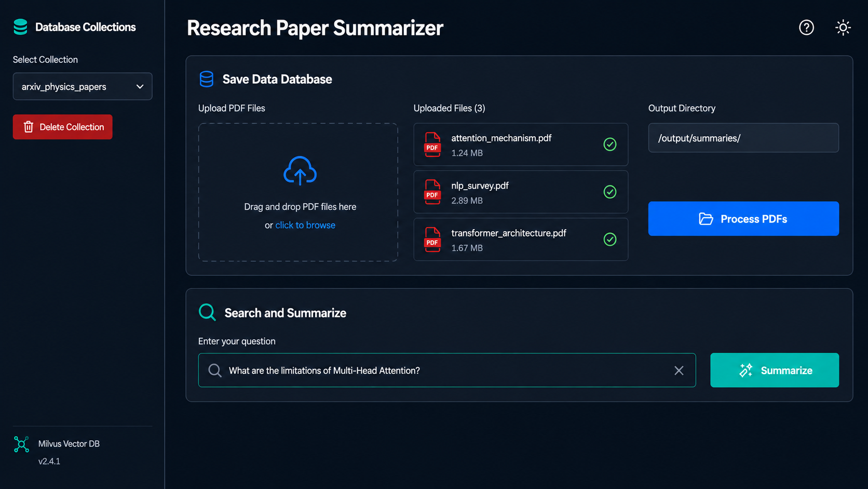Click 'Drag and drop PDF files here' text

coord(300,207)
